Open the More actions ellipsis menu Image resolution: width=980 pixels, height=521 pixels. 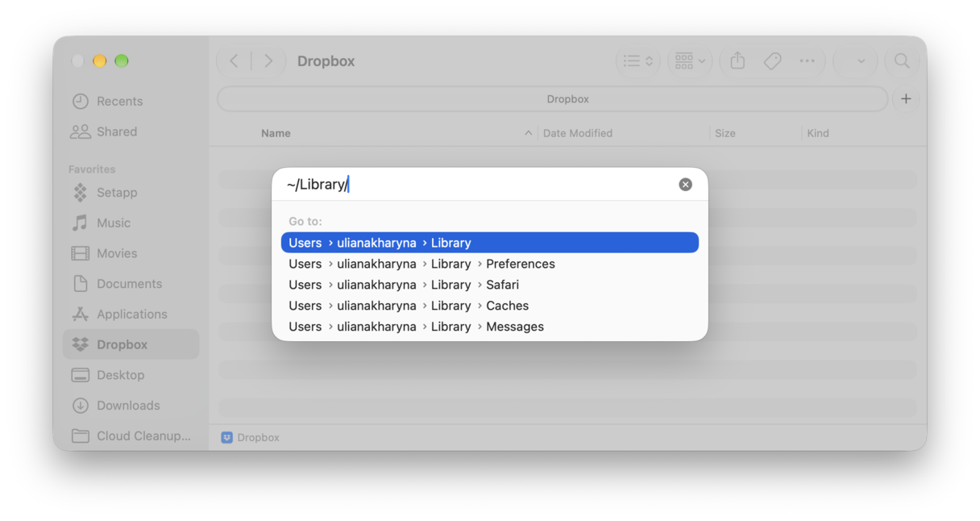[x=807, y=61]
